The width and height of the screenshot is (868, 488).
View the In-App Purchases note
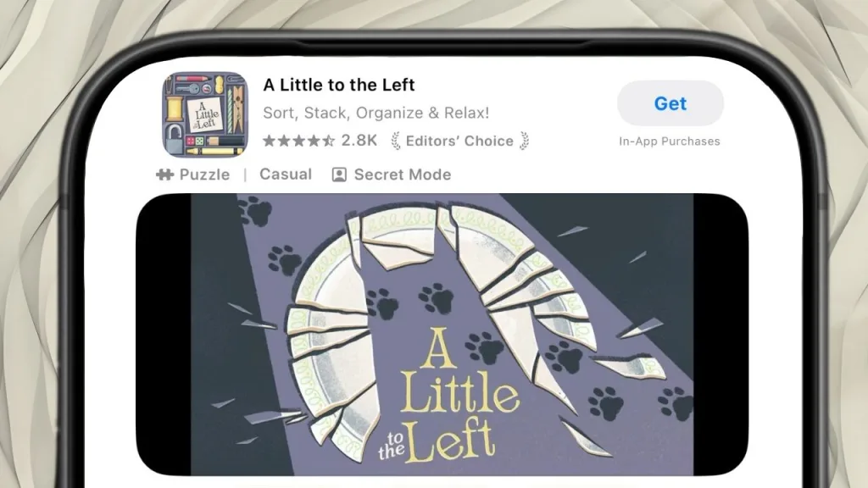[670, 141]
